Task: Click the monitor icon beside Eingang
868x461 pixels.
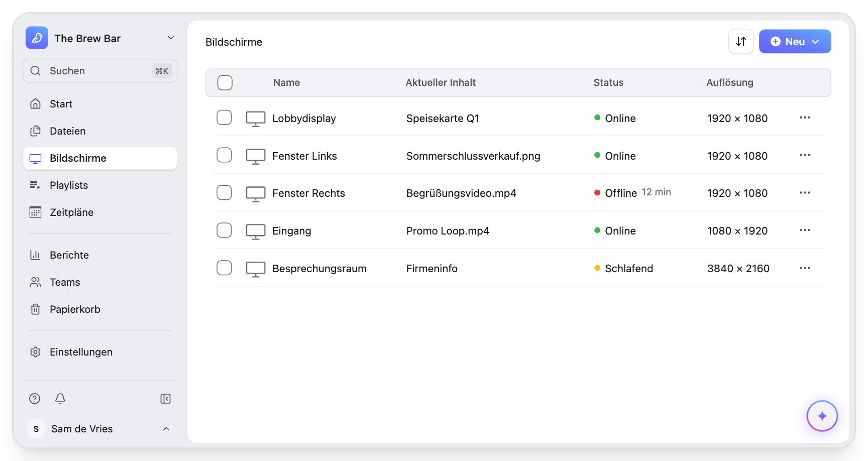Action: pyautogui.click(x=256, y=232)
